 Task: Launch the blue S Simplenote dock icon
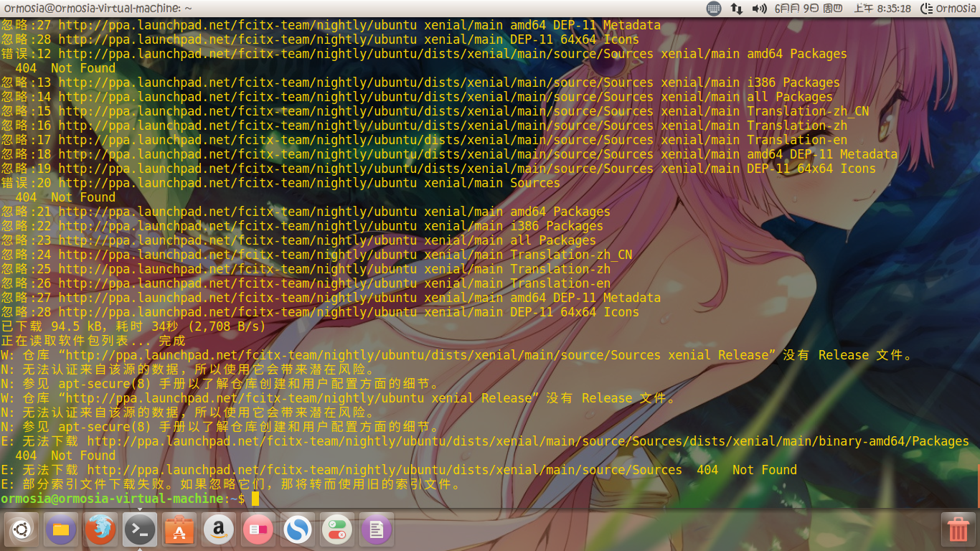tap(298, 530)
